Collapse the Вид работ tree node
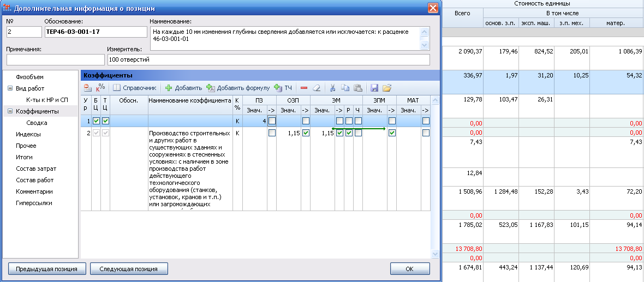The image size is (644, 282). pos(10,88)
